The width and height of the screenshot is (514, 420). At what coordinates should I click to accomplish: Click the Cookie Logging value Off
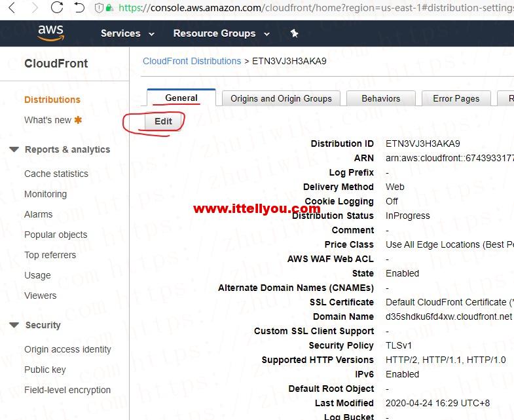[392, 201]
